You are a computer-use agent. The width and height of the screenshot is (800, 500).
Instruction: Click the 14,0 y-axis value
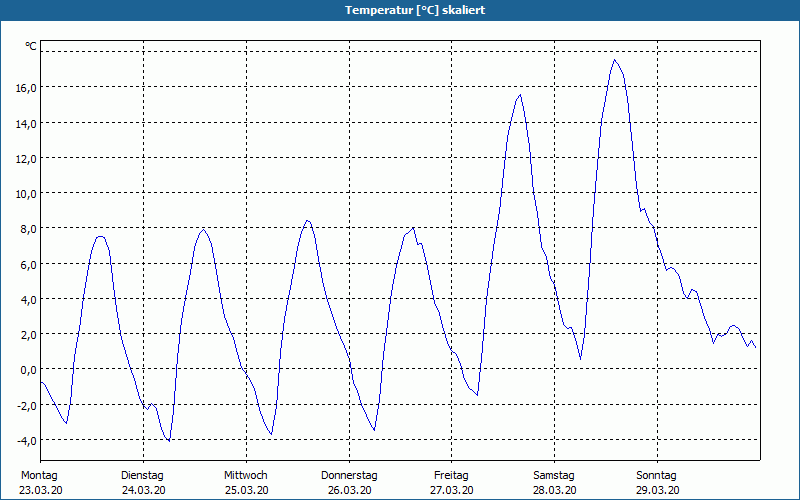tap(26, 123)
